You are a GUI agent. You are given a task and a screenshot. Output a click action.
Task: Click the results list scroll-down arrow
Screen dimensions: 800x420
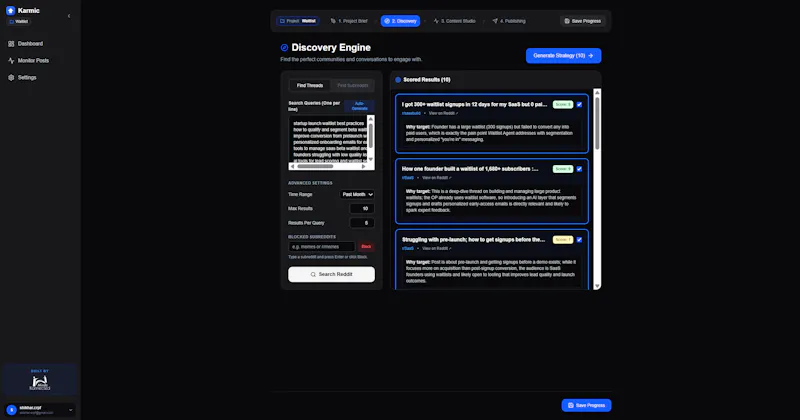point(597,286)
